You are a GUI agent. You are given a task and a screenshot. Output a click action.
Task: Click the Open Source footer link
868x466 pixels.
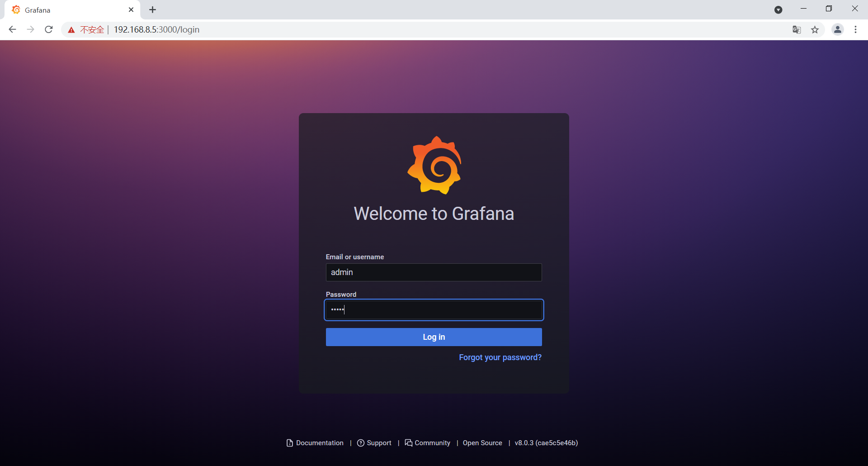(482, 443)
